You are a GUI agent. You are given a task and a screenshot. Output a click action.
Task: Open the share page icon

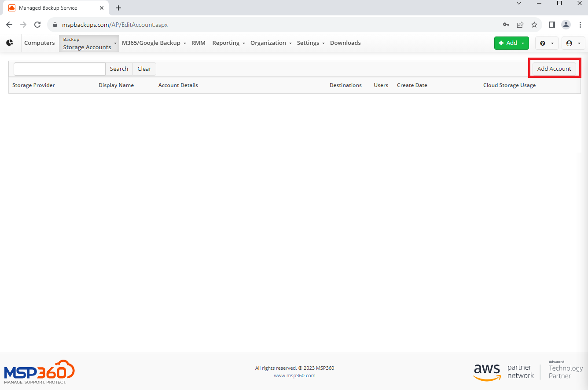[520, 25]
